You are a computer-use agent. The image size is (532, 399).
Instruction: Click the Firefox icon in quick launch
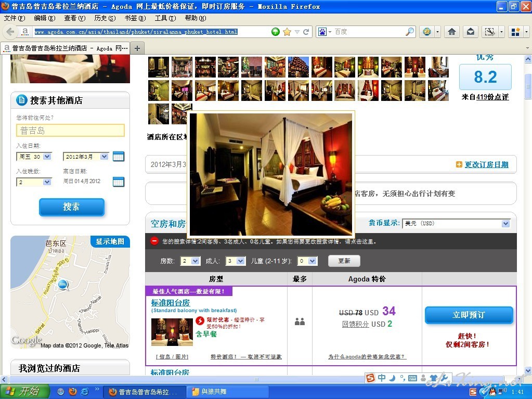(73, 392)
